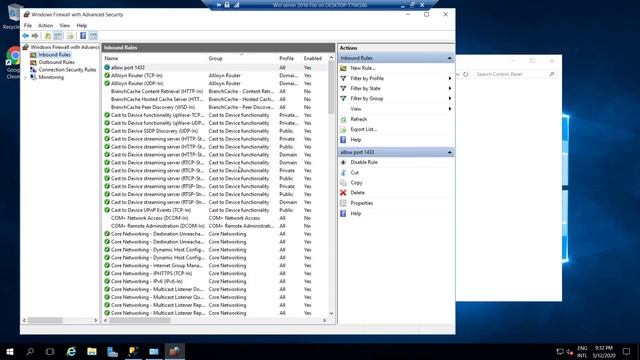Select Connection Security Rules in the tree
The image size is (640, 360).
click(67, 70)
